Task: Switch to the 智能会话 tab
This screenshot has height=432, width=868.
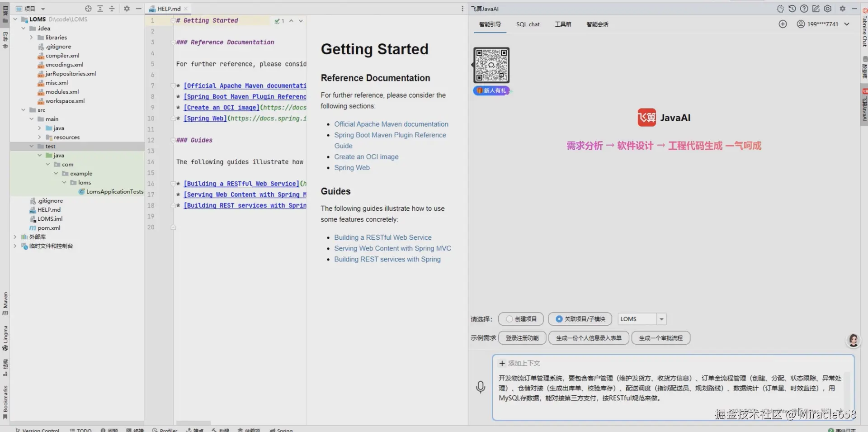Action: point(597,24)
